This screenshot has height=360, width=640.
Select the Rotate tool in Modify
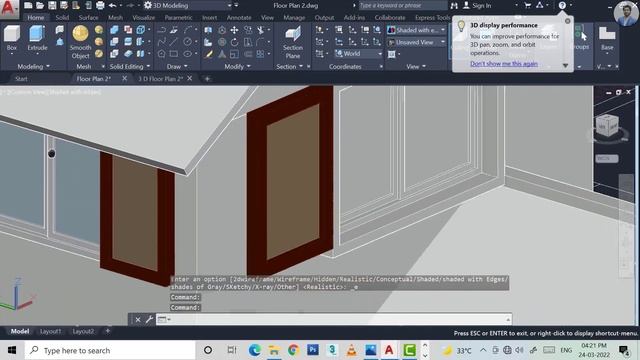coord(234,42)
